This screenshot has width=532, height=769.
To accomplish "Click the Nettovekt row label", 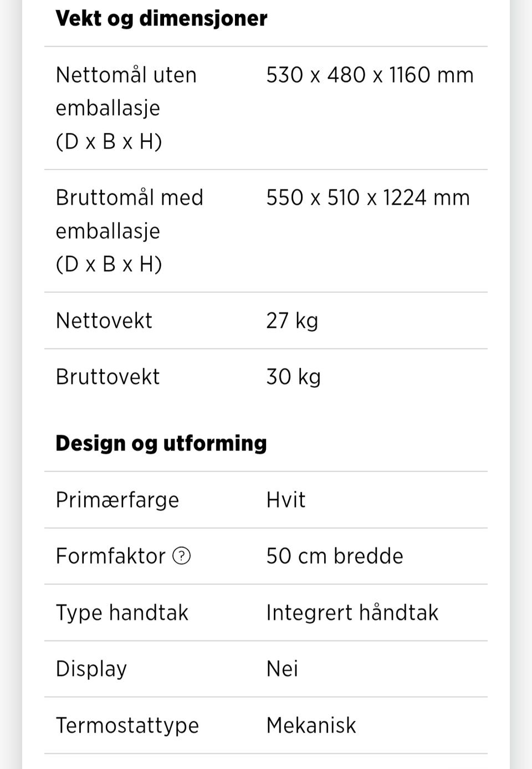I will coord(104,320).
